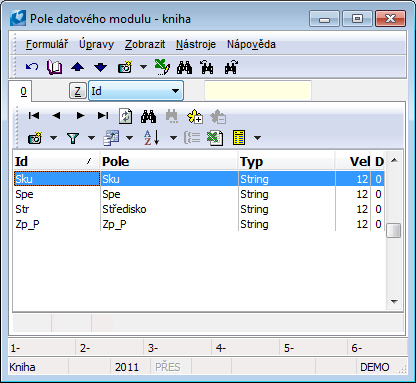Click the Pole column header
Viewport: 416px width, 383px height.
[169, 161]
